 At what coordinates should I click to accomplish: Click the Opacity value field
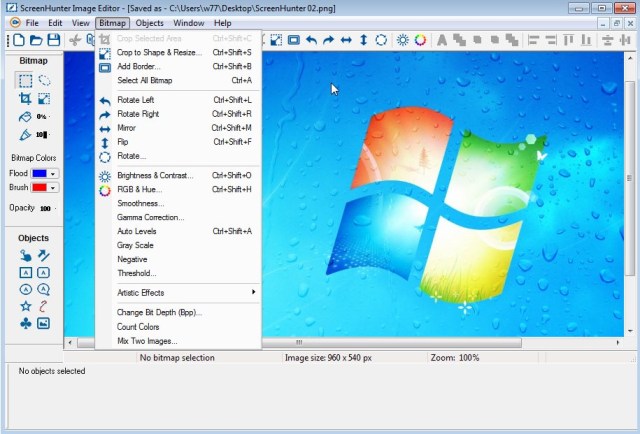point(46,209)
